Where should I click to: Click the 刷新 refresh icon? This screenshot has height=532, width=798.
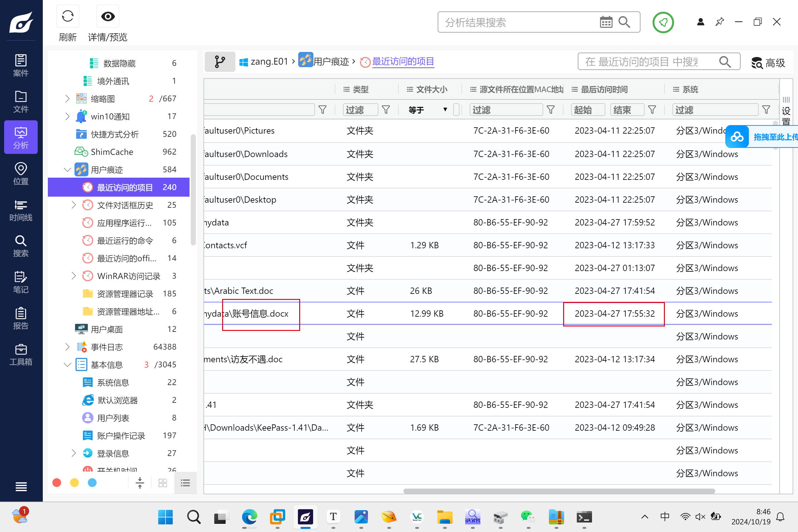(x=68, y=16)
